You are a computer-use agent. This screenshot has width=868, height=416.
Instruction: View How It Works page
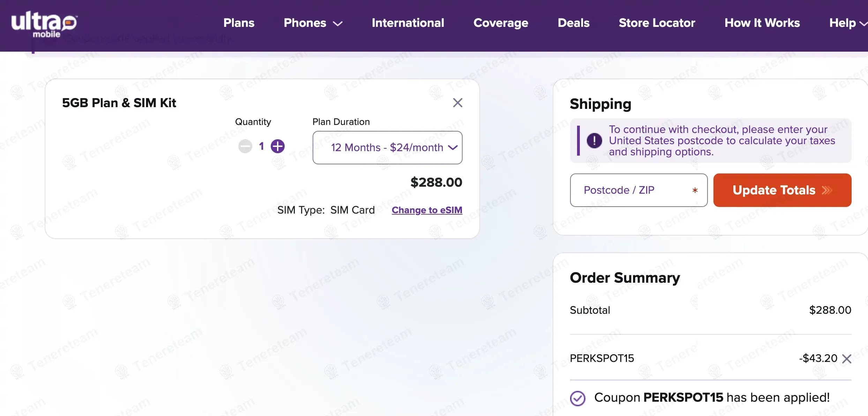tap(762, 23)
